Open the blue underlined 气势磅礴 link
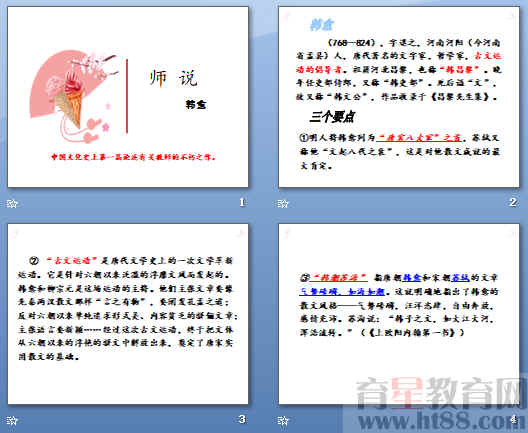 (x=342, y=292)
